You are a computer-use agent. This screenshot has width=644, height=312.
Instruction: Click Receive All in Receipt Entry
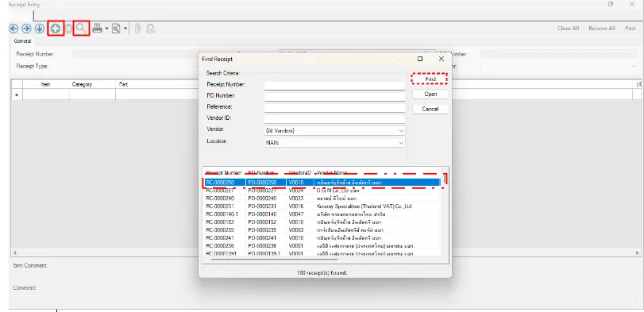[x=602, y=29]
